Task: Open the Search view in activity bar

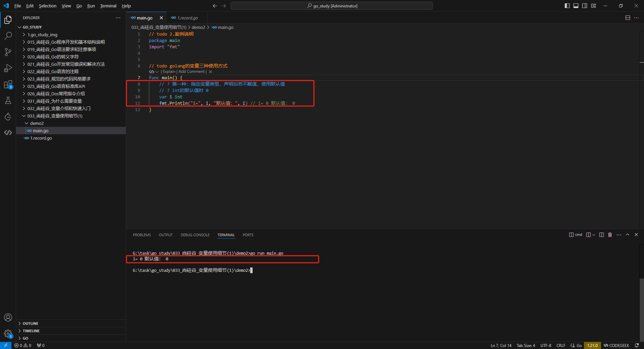Action: pos(8,36)
